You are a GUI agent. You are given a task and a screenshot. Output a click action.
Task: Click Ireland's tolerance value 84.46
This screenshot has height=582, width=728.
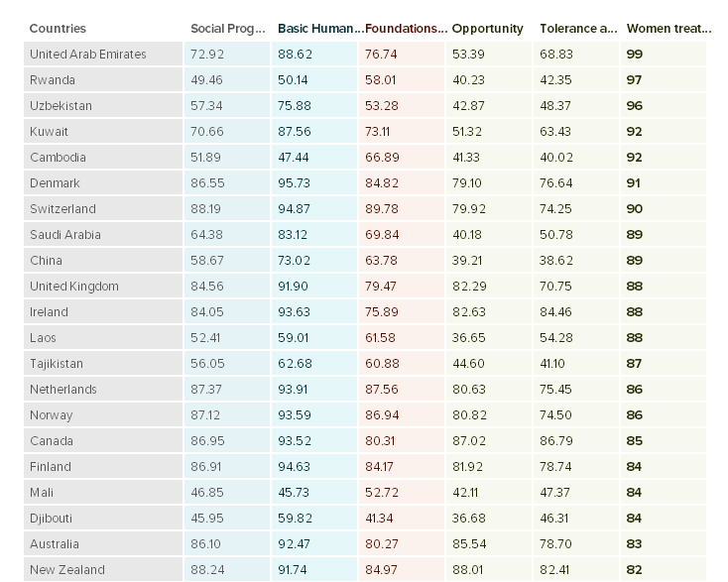point(558,312)
